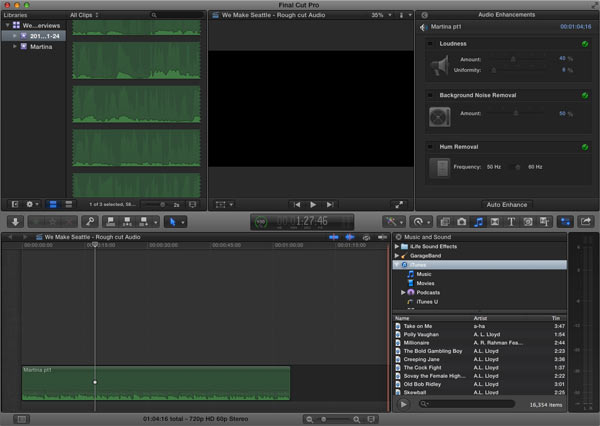
Task: Expand the GarageBand folder
Action: coord(397,256)
